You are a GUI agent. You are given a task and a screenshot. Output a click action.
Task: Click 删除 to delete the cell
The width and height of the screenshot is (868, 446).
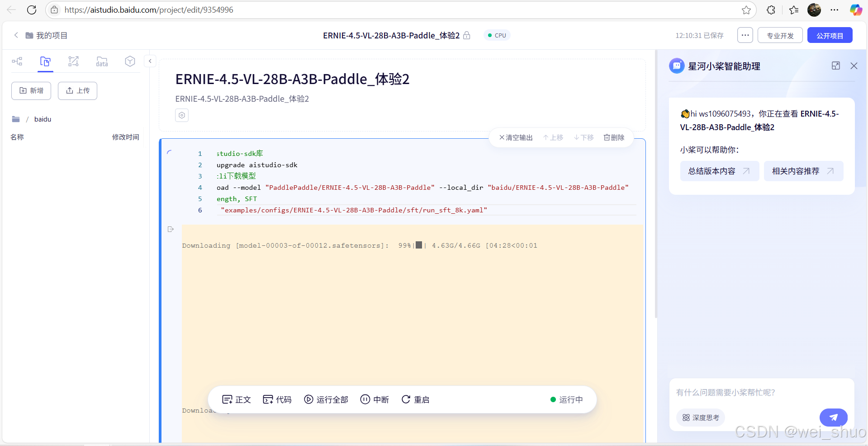[614, 137]
